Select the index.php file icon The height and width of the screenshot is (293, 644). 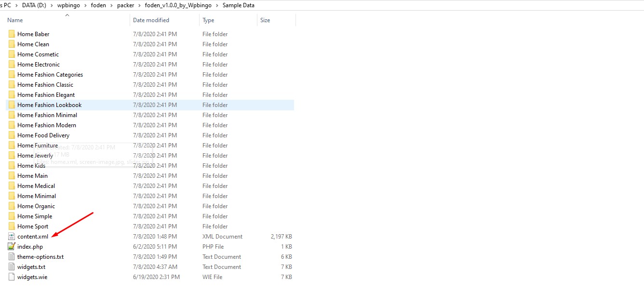(x=12, y=247)
